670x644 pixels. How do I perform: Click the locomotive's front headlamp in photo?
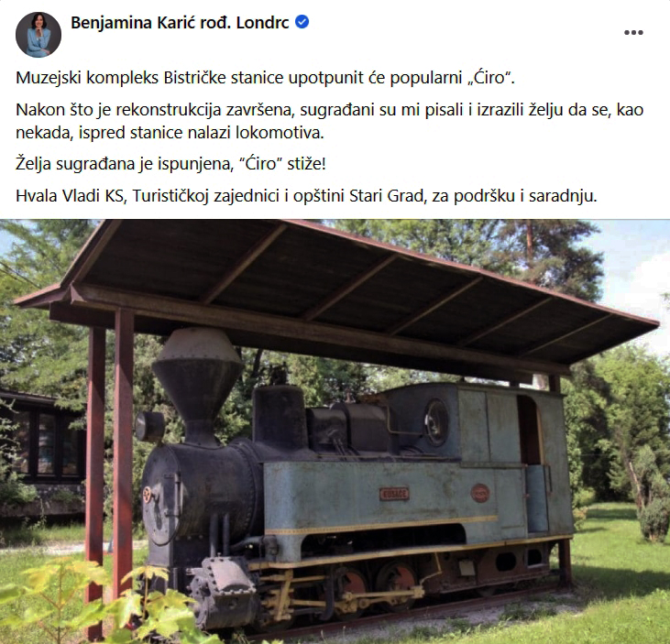click(149, 426)
